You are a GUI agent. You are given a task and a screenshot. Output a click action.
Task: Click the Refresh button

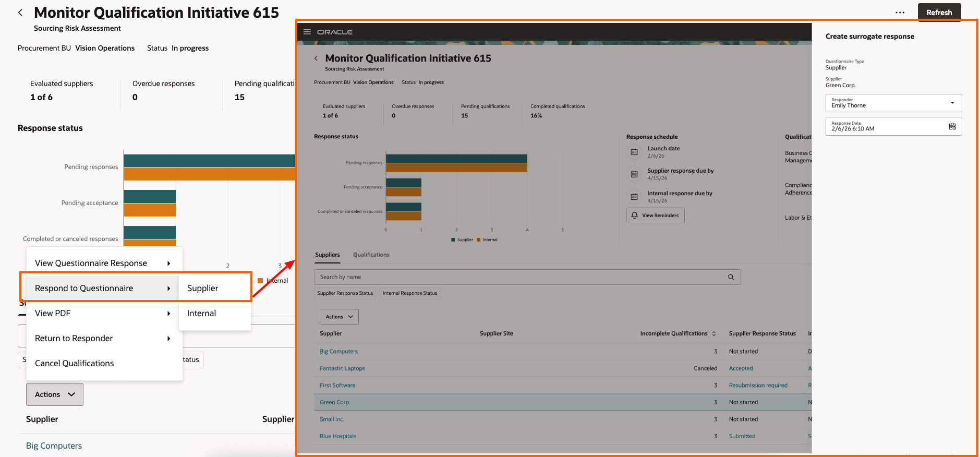(939, 13)
